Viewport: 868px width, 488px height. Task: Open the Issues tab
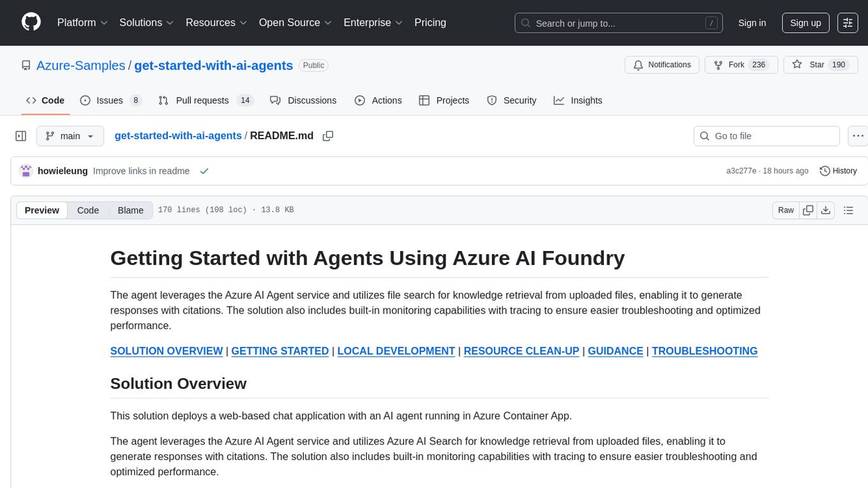tap(110, 100)
